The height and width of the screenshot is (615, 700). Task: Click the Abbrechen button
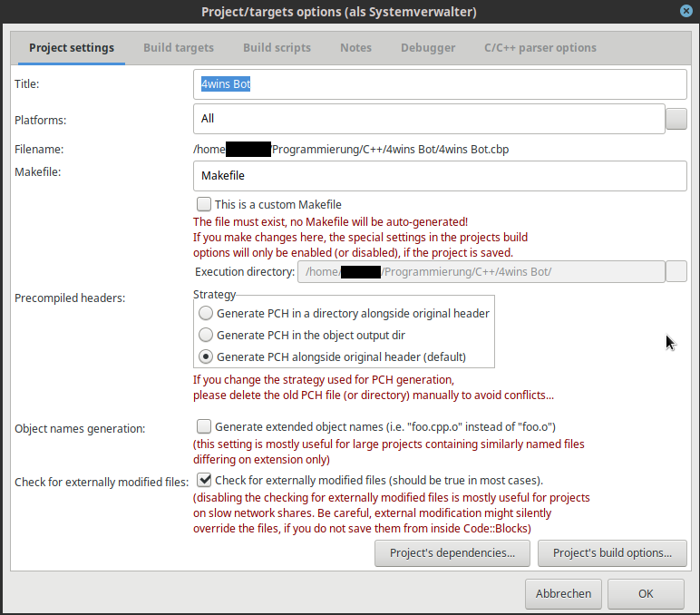tap(563, 593)
